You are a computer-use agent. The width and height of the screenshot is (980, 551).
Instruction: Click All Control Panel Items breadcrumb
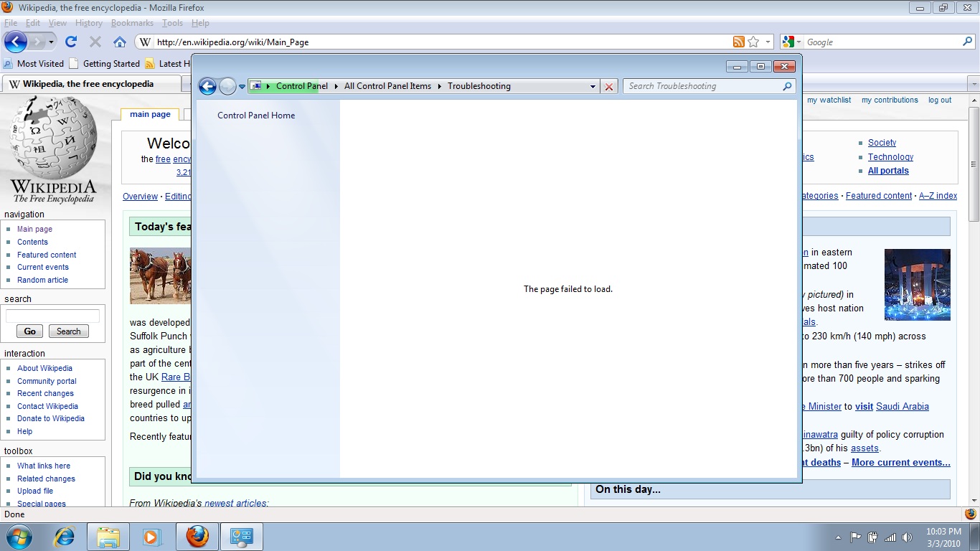point(387,86)
